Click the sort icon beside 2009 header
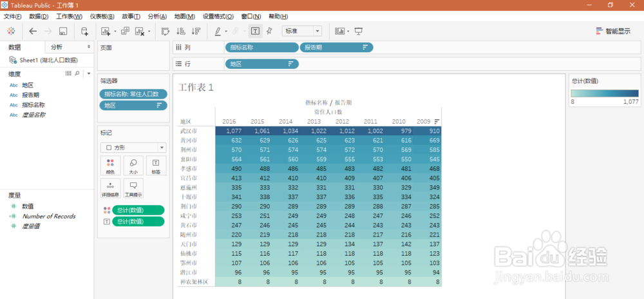This screenshot has height=299, width=644. click(x=437, y=122)
